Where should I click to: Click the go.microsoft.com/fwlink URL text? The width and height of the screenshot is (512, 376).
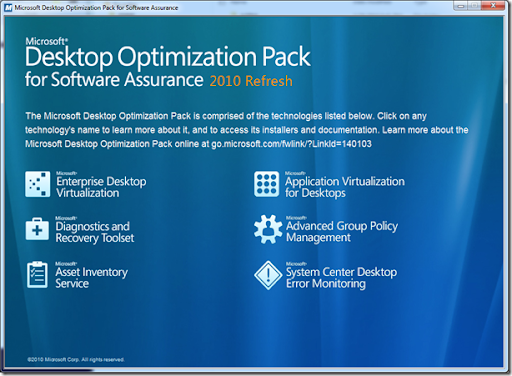click(291, 144)
